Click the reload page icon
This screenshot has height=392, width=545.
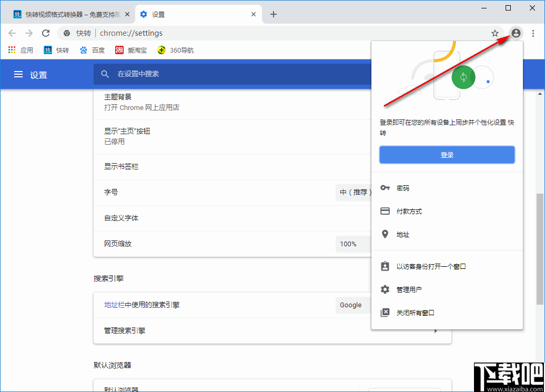point(46,33)
